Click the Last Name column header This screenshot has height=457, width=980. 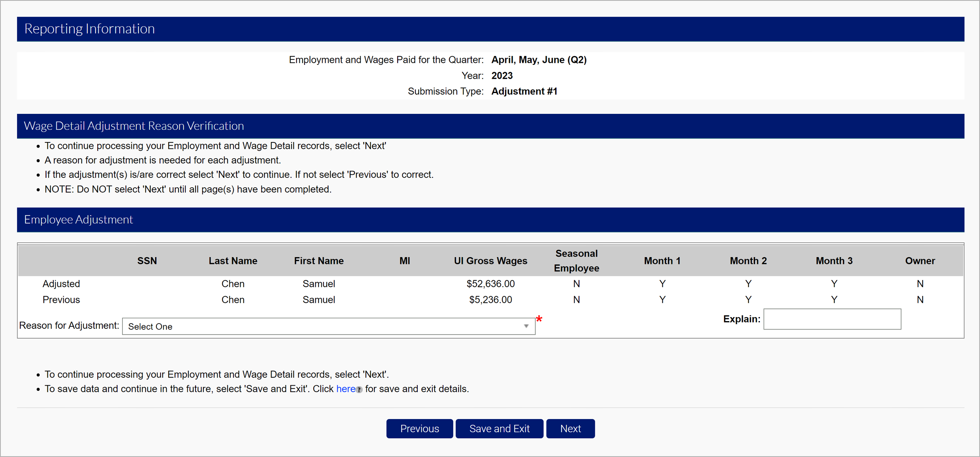click(233, 261)
